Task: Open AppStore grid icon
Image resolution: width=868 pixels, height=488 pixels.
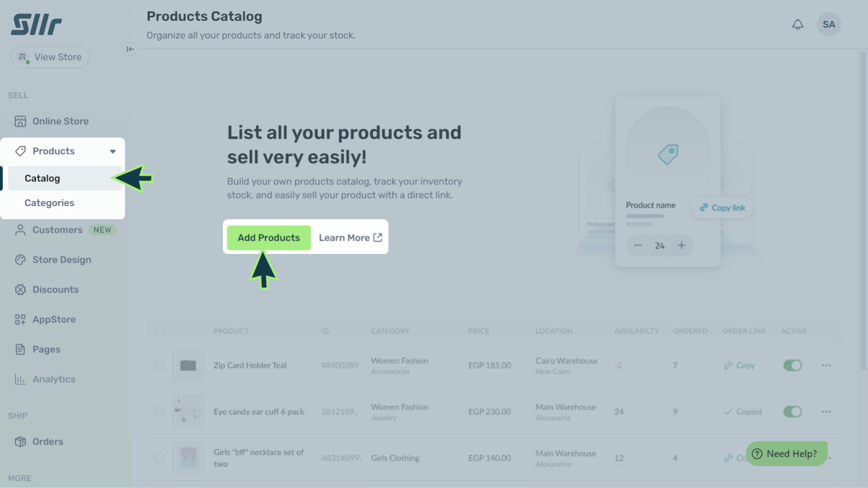Action: 20,319
